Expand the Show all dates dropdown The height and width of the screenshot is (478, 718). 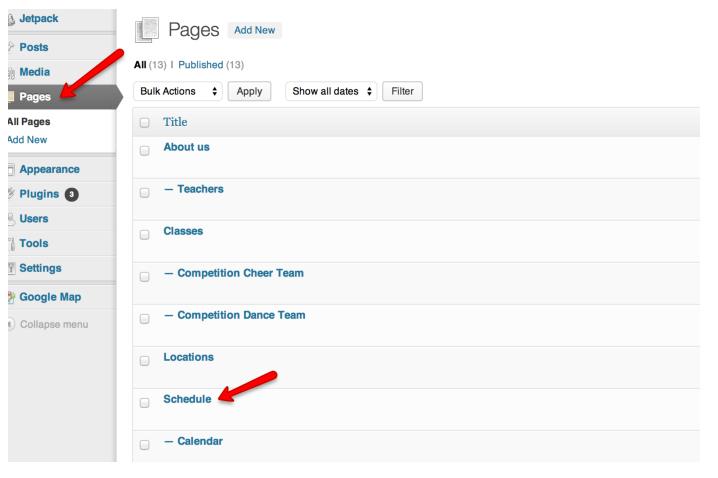pyautogui.click(x=331, y=92)
